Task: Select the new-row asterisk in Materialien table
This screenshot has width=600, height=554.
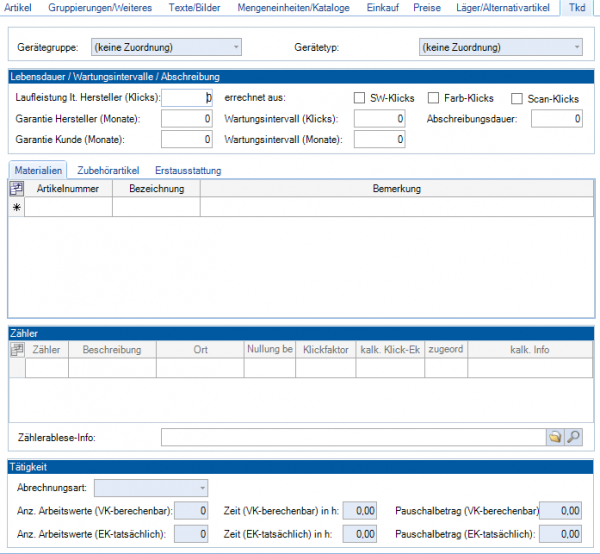Action: (x=16, y=207)
